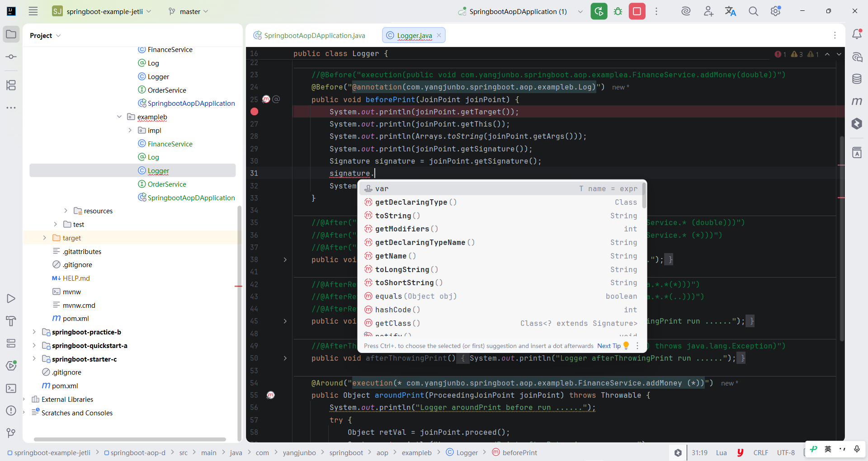This screenshot has height=461, width=868.
Task: Click the red gutter marker on line 25
Action: (266, 99)
